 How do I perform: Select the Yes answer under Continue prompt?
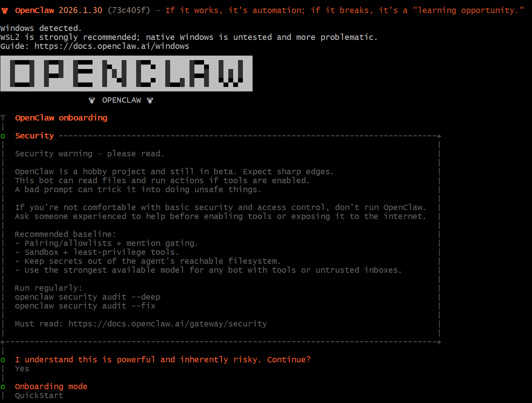tap(22, 369)
